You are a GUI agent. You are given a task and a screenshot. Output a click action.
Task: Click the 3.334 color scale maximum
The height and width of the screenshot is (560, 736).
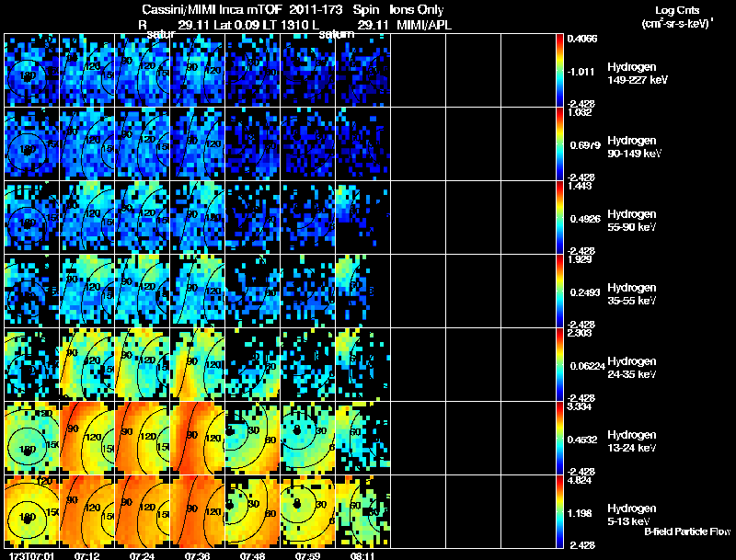click(x=580, y=406)
